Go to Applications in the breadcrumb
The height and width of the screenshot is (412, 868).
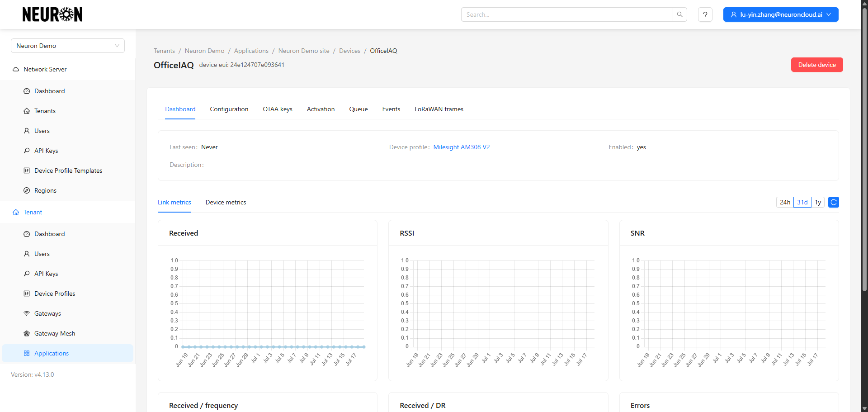click(251, 51)
